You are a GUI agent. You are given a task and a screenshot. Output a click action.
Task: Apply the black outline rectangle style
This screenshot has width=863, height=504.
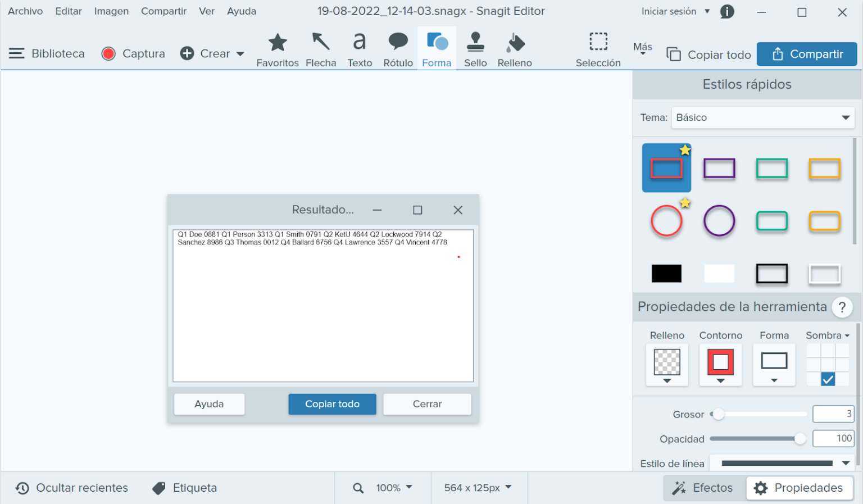pos(772,274)
